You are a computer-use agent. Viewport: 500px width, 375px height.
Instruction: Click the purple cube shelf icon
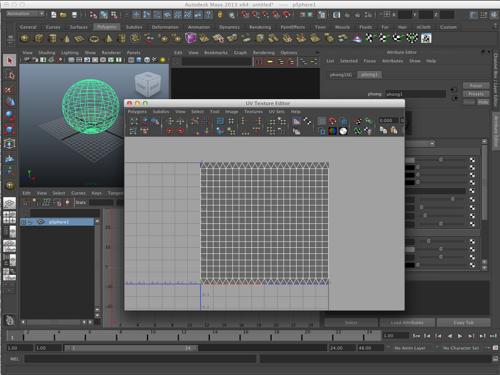[x=191, y=38]
